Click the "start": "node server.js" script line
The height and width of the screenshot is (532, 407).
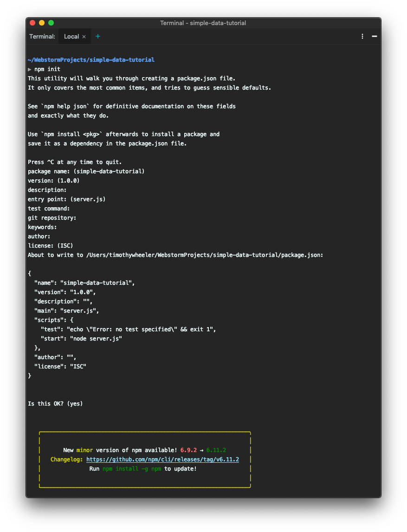[x=81, y=339]
